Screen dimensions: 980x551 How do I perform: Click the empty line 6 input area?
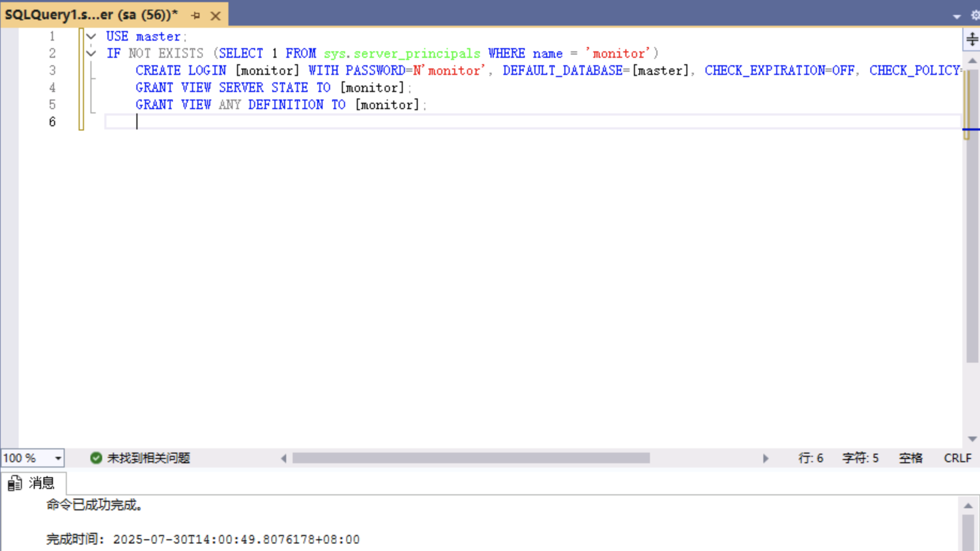pos(532,122)
